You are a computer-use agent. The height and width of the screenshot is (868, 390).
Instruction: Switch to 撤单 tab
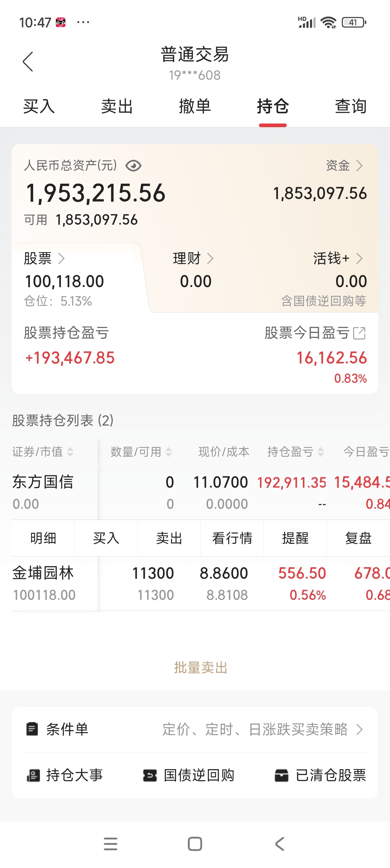pos(195,107)
